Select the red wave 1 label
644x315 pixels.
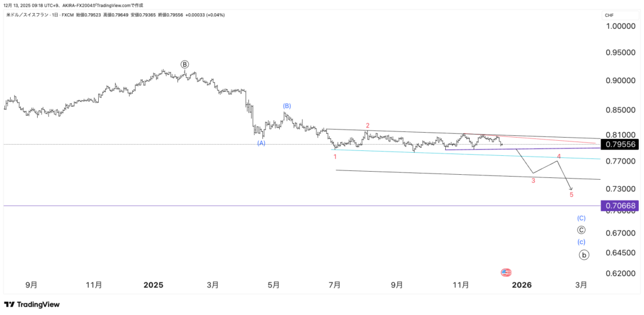tap(335, 157)
